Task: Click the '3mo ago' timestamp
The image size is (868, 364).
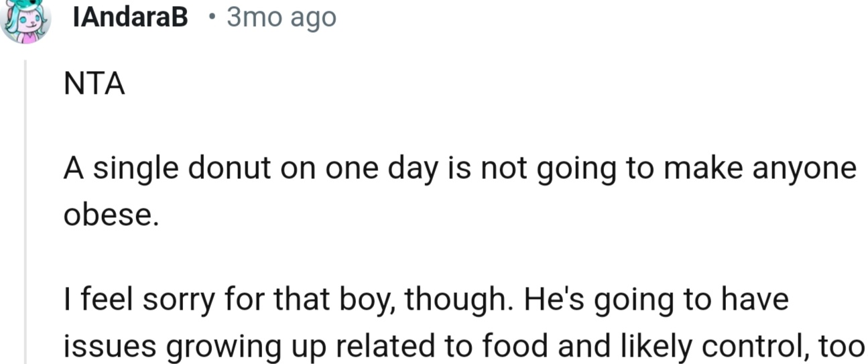Action: 281,18
